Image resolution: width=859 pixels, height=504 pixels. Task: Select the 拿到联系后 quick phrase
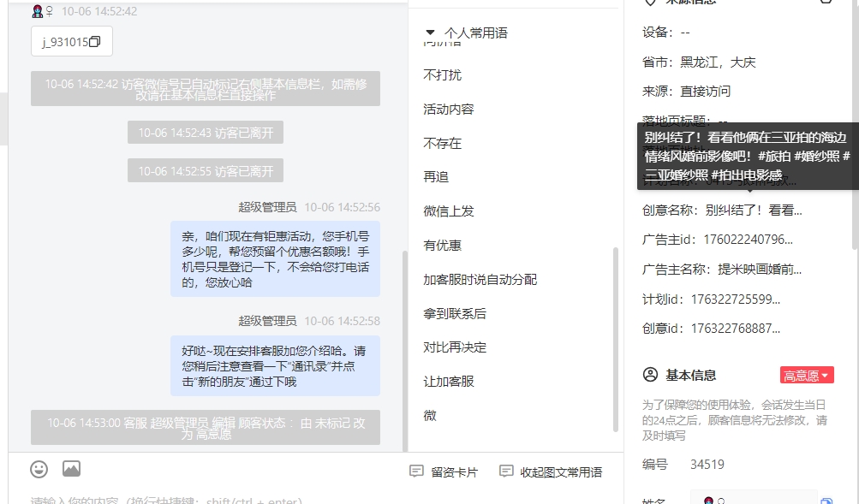tap(455, 313)
